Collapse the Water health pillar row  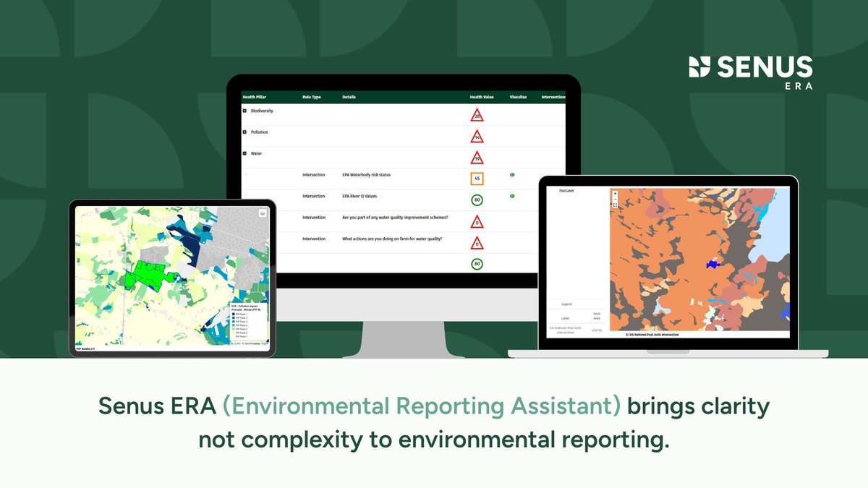click(x=244, y=153)
